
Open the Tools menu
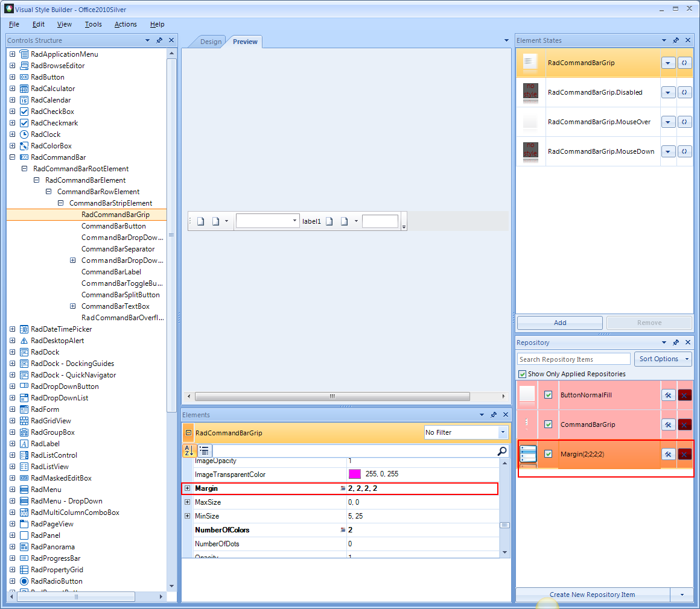(94, 24)
